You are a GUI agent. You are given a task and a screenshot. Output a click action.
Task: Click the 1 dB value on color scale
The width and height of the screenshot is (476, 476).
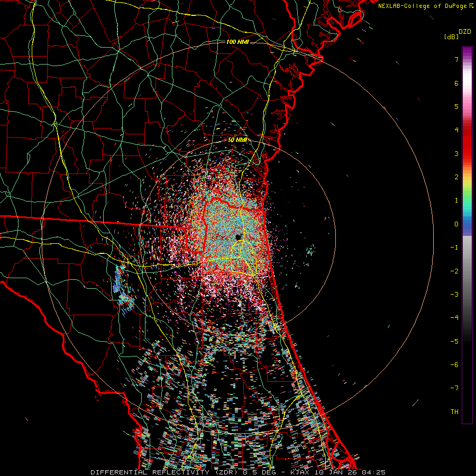point(456,200)
